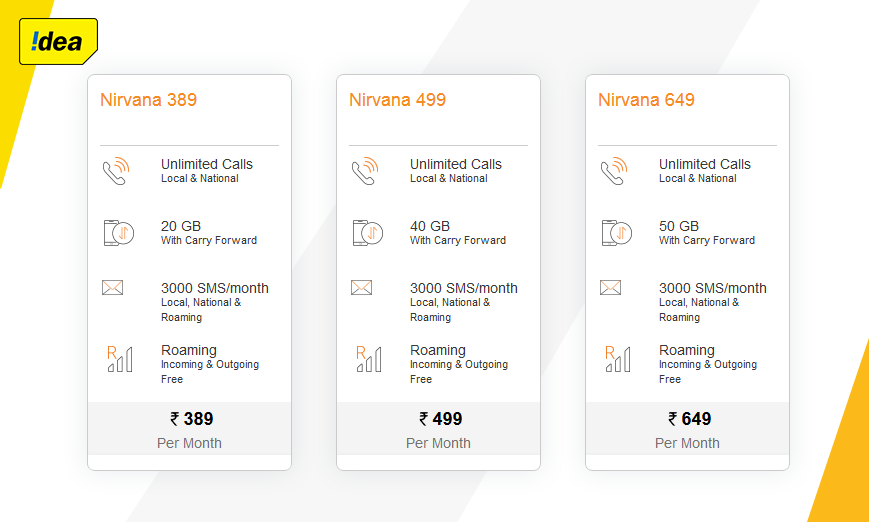Screen dimensions: 869x522
Task: Click SMS envelope icon in Nirvana 499 card
Action: tap(361, 288)
